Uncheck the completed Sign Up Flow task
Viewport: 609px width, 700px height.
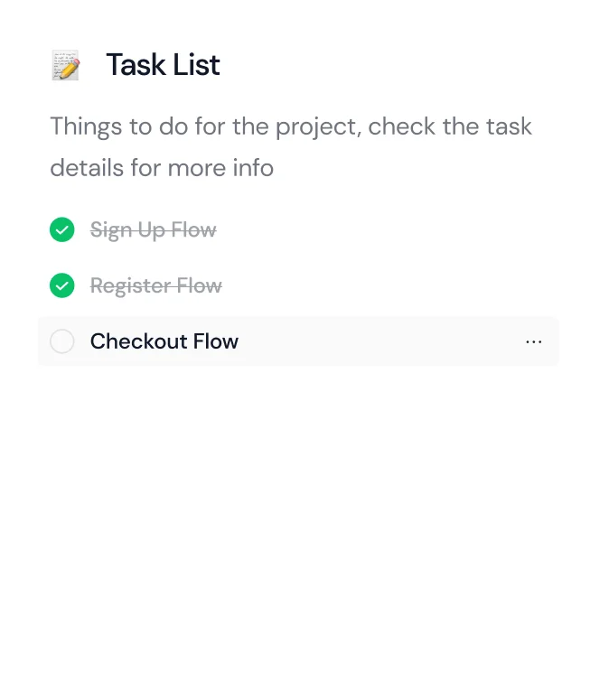[x=62, y=230]
